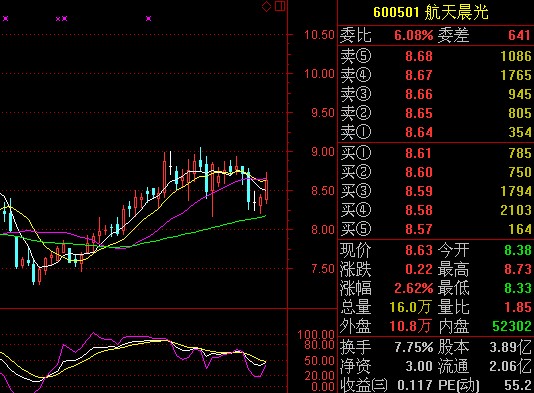Screen dimensions: 534x393
Task: Open stock title 600501 航天晨光
Action: [x=431, y=12]
